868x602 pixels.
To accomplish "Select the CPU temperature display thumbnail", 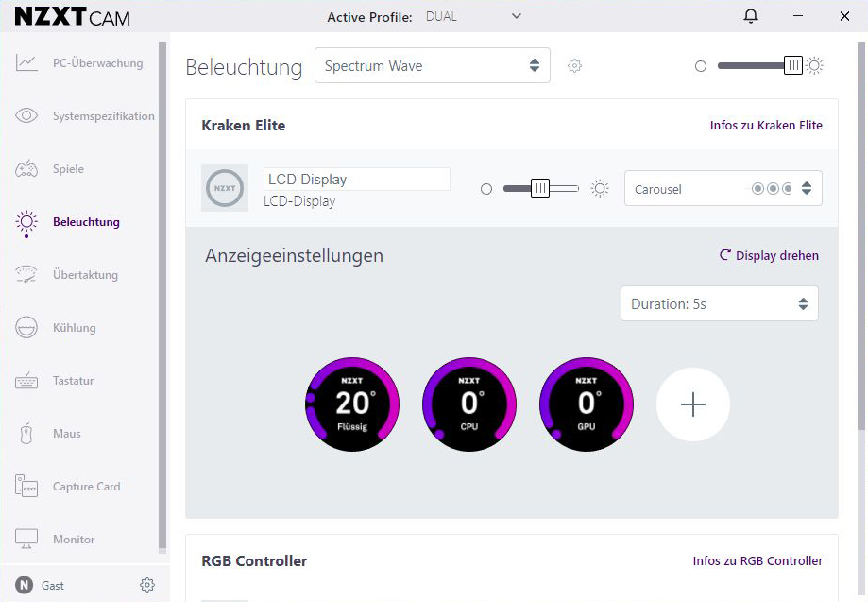I will click(469, 404).
